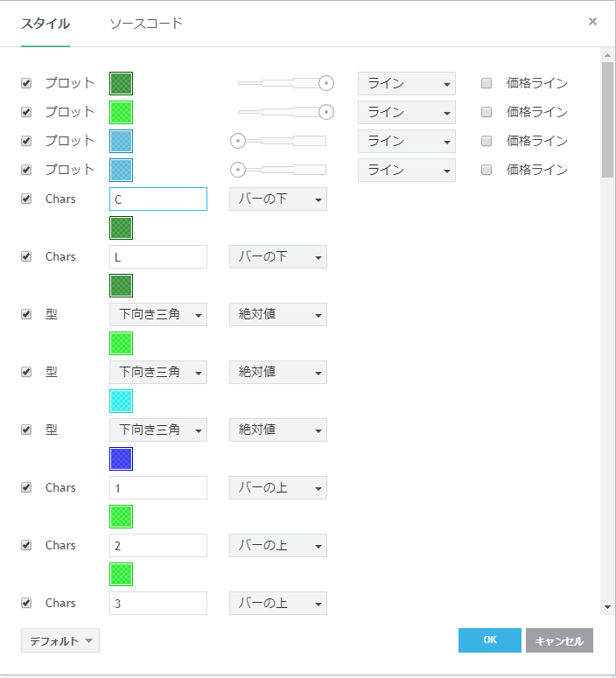Open the cyan color swatch under second 型 row
616x678 pixels.
click(x=121, y=401)
